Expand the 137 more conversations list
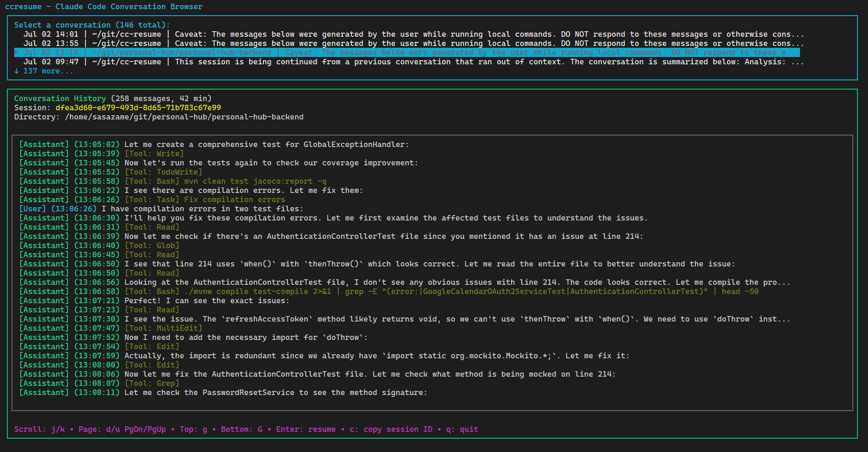This screenshot has width=868, height=452. coord(44,71)
